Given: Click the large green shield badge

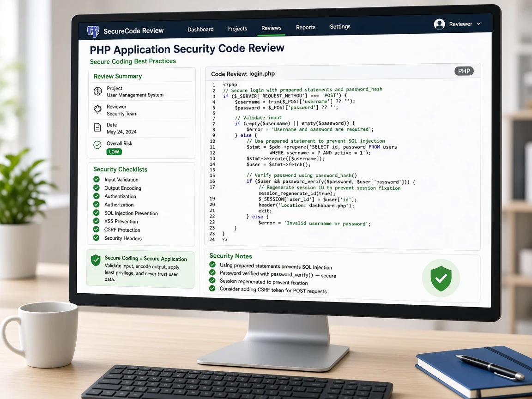Looking at the screenshot, I should click(441, 278).
